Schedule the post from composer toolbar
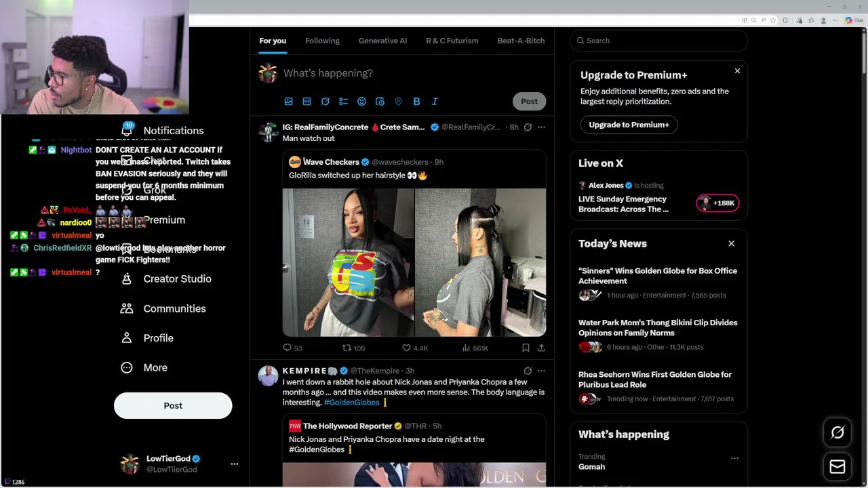The height and width of the screenshot is (488, 868). (x=380, y=102)
